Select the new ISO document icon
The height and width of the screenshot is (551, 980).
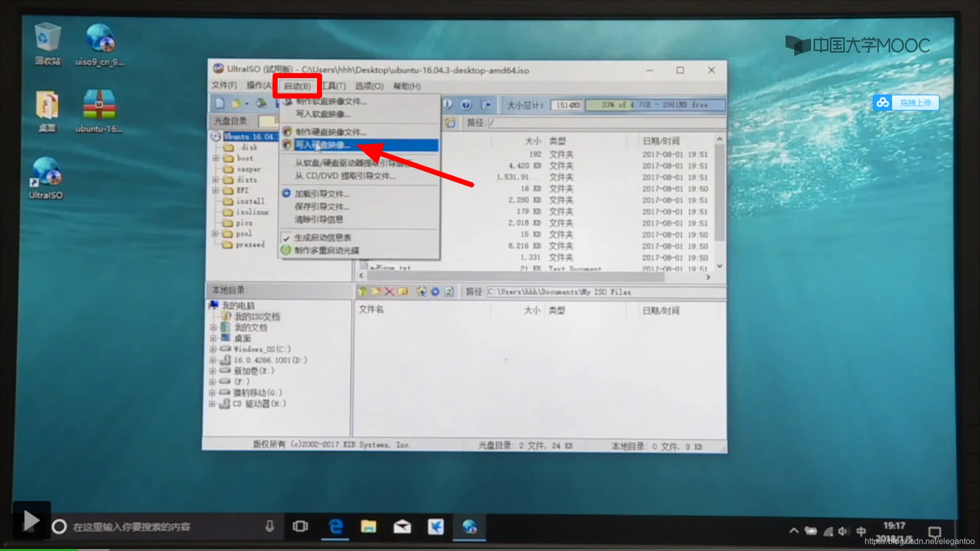[219, 103]
